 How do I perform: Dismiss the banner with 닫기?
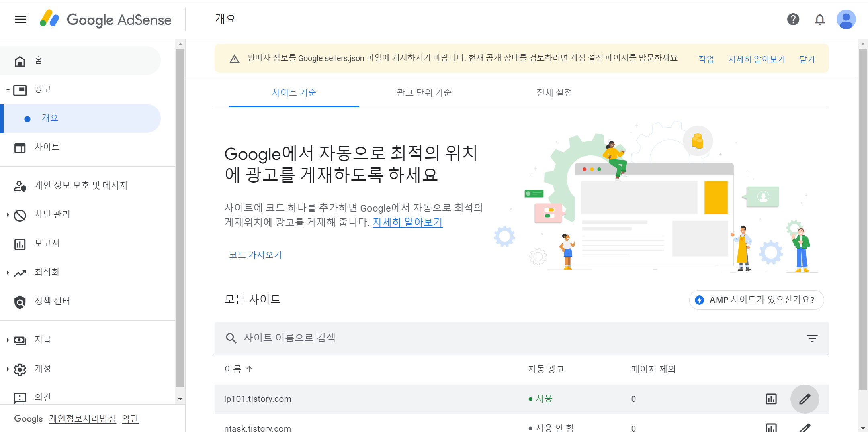click(x=807, y=59)
